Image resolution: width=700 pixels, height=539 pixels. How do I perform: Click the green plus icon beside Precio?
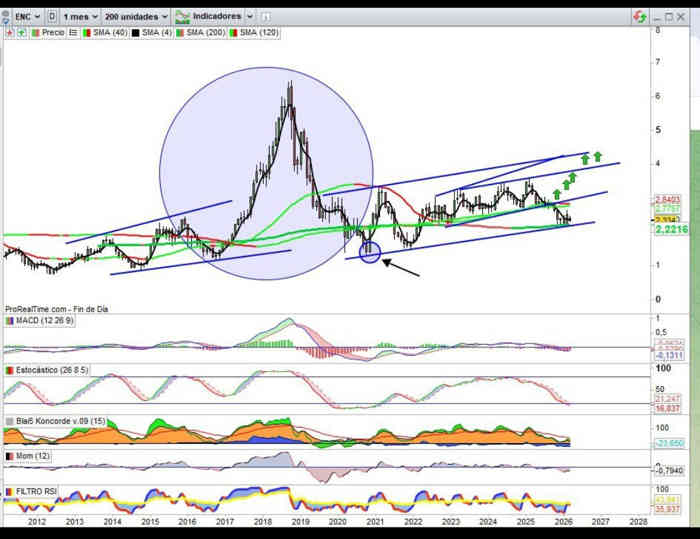point(21,33)
